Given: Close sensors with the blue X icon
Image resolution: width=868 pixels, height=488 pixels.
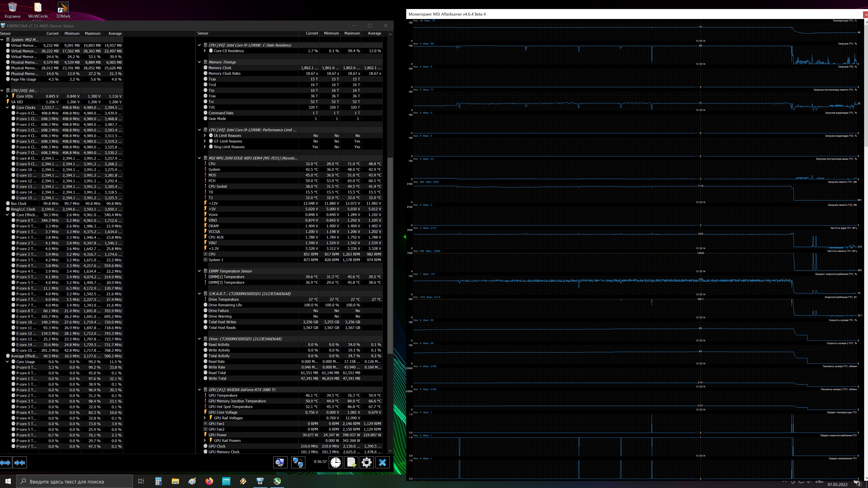Looking at the screenshot, I should [x=382, y=462].
